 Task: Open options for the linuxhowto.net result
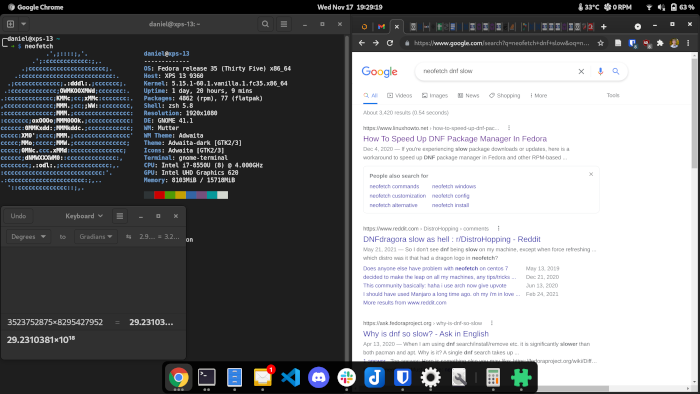point(509,128)
